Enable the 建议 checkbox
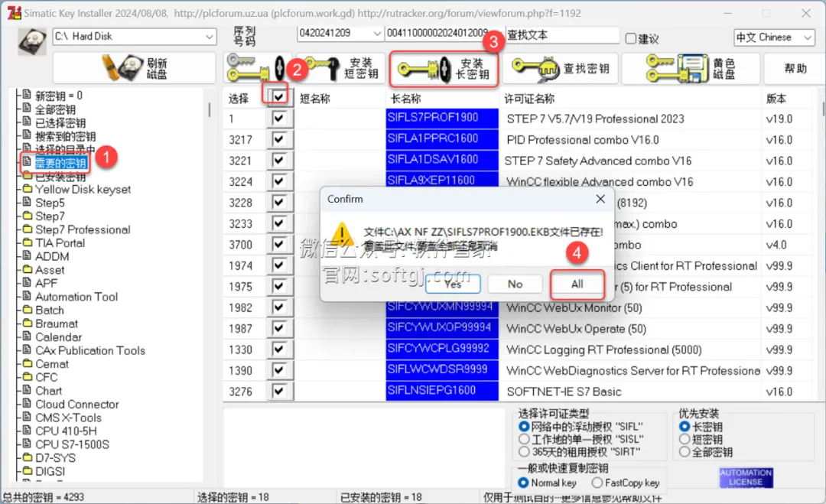This screenshot has width=826, height=504. pos(630,38)
